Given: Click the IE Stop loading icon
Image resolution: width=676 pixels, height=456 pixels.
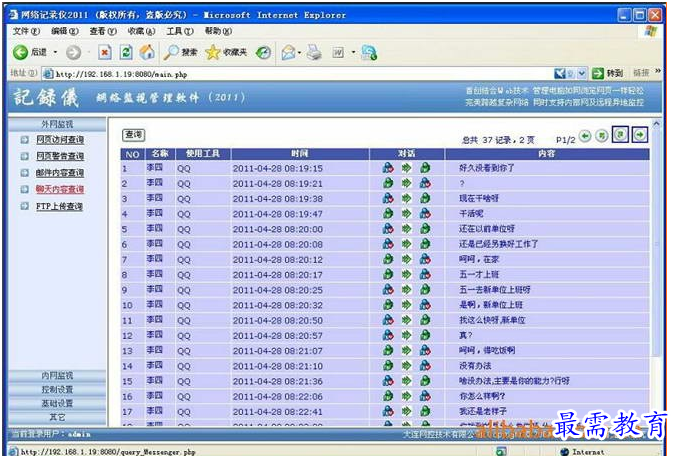Looking at the screenshot, I should 104,52.
